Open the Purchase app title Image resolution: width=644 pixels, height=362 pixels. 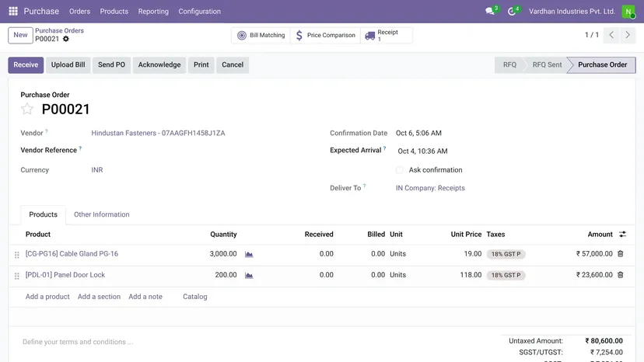(x=41, y=12)
